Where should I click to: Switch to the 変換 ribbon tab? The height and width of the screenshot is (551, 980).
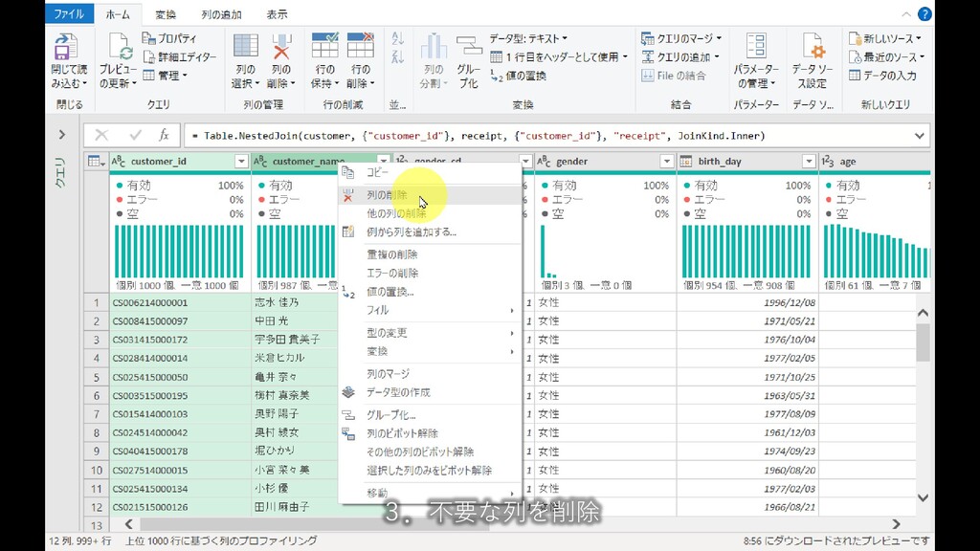[166, 14]
